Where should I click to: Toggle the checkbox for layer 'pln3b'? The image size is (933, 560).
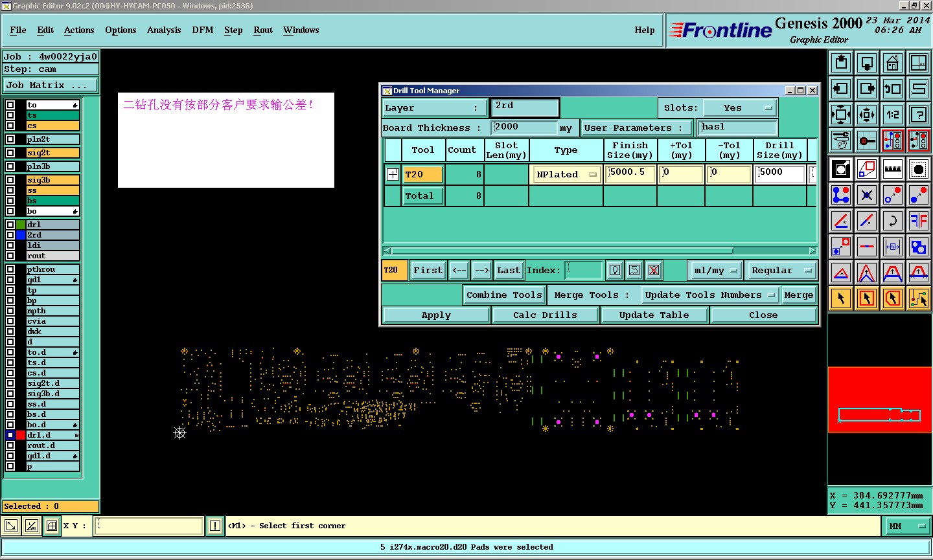(10, 166)
